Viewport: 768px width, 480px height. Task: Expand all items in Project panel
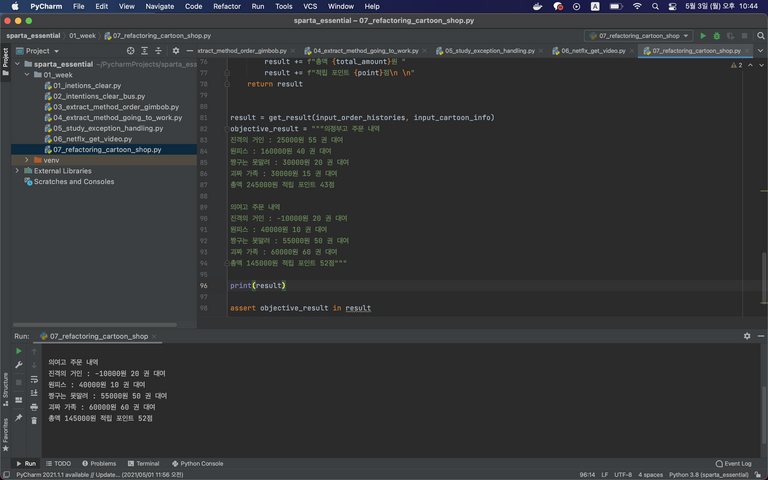(x=144, y=51)
